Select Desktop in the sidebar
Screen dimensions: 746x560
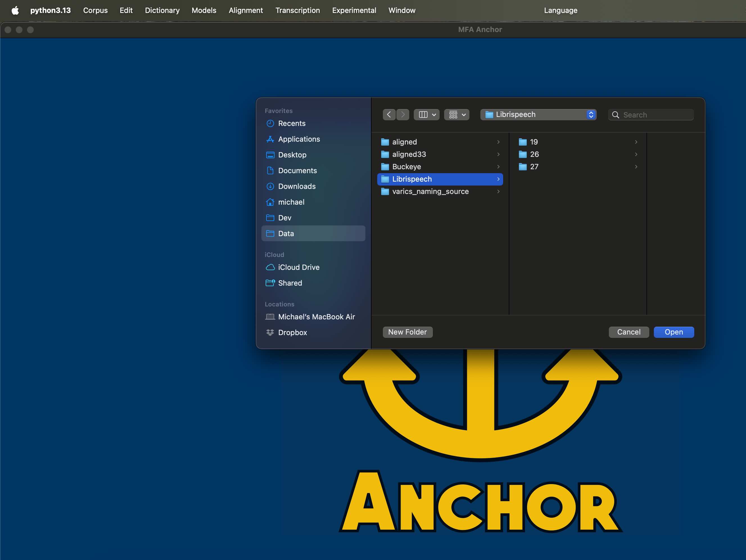[313, 155]
